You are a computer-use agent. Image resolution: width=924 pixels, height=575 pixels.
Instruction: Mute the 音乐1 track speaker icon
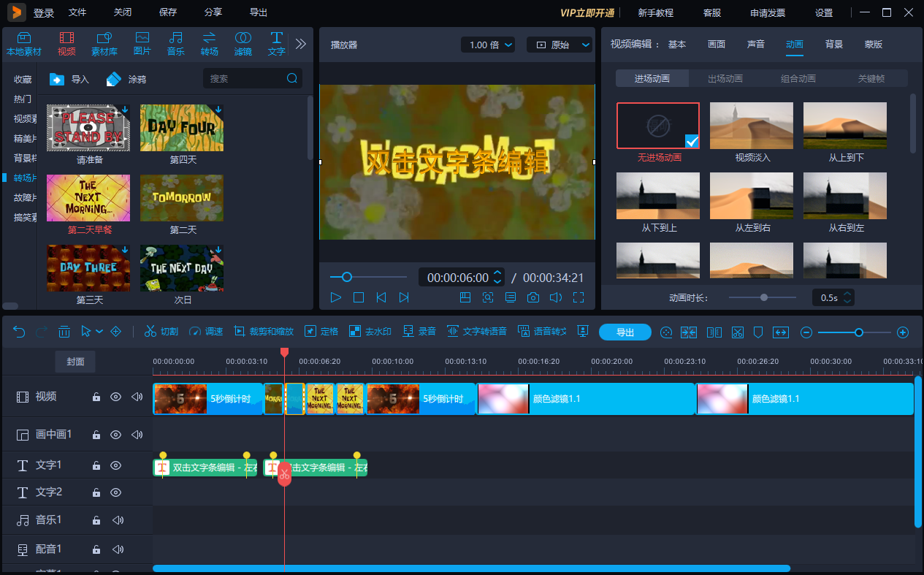click(x=118, y=520)
